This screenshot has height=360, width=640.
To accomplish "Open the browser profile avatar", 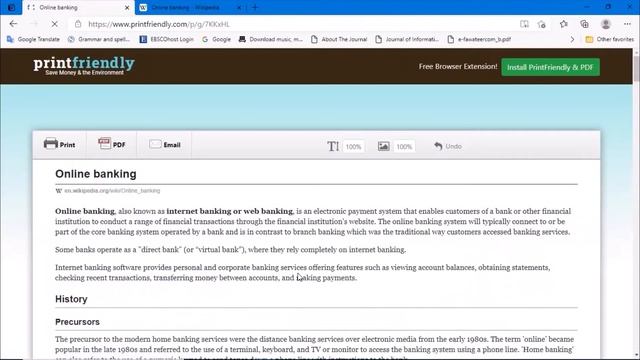I will pyautogui.click(x=606, y=24).
